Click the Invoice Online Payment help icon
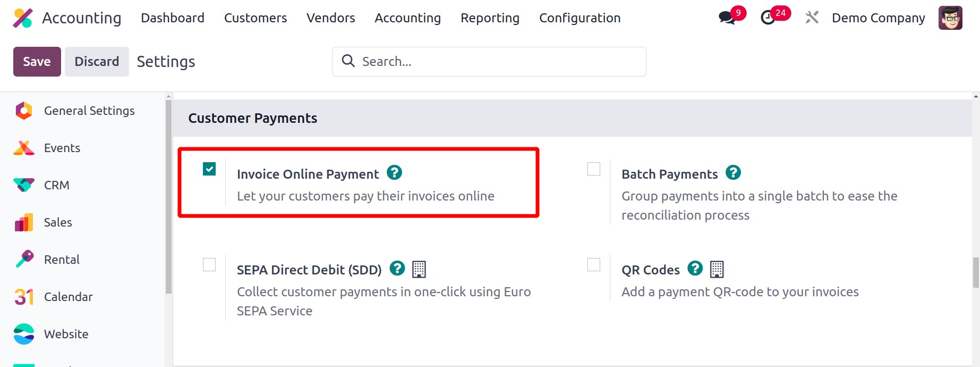This screenshot has height=367, width=980. coord(394,173)
